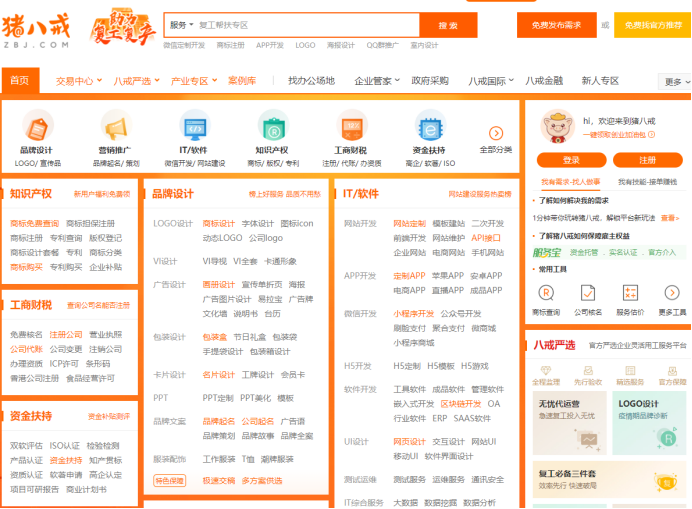Screen dimensions: 692x509
Task: Click the 官方保障 icon
Action: click(x=673, y=370)
